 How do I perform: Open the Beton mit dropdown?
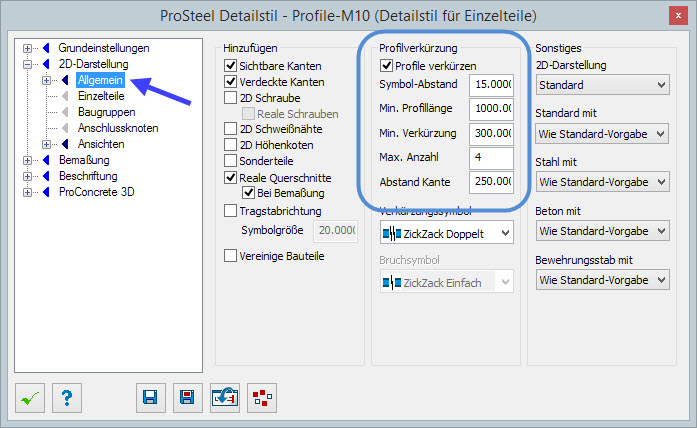[x=602, y=231]
